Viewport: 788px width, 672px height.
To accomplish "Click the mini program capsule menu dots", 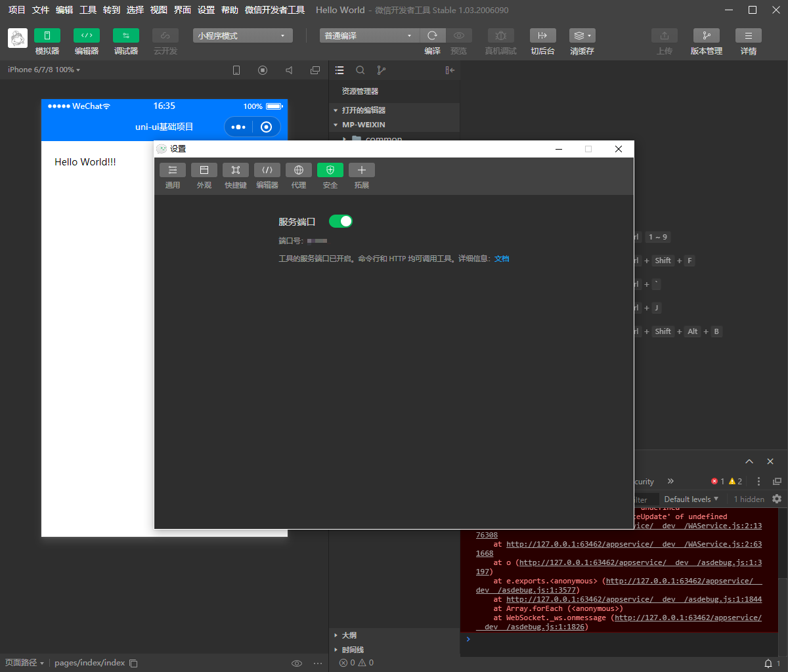I will click(x=238, y=127).
